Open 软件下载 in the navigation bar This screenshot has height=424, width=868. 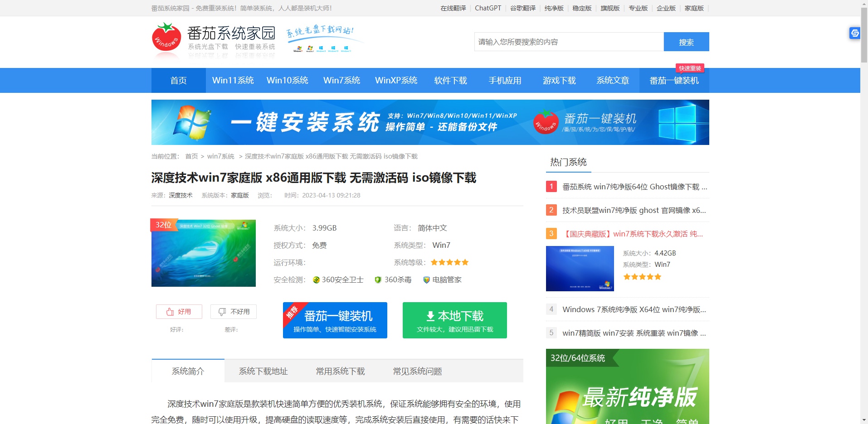coord(451,81)
